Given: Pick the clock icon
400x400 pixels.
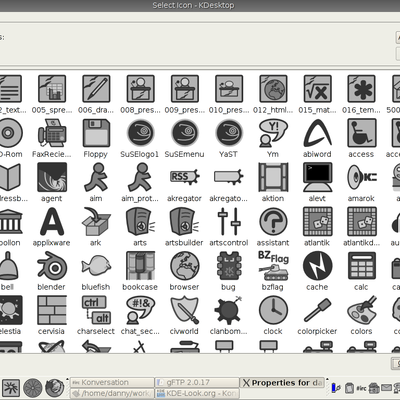Looking at the screenshot, I should (273, 310).
